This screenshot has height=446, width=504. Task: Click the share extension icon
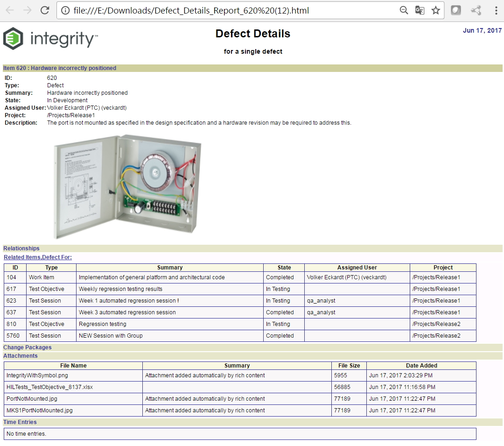pyautogui.click(x=476, y=10)
